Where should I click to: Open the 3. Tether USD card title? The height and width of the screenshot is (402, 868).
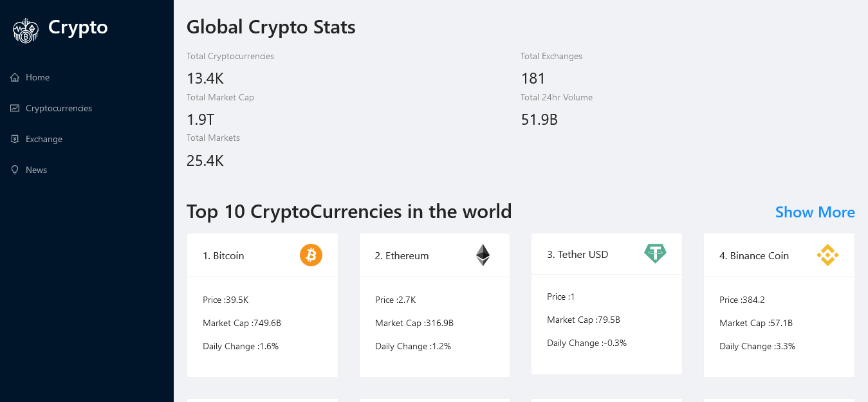click(x=578, y=254)
